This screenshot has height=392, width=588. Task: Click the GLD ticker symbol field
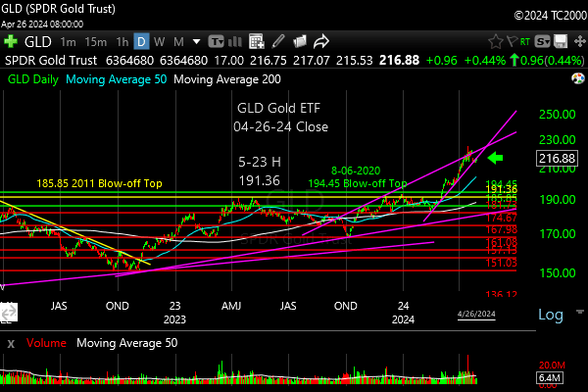click(x=37, y=42)
